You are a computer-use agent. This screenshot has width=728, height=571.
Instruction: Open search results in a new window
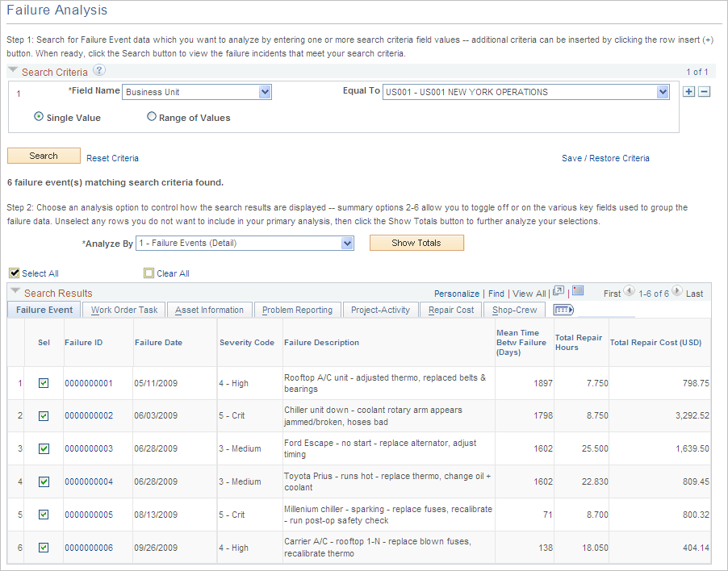click(558, 293)
